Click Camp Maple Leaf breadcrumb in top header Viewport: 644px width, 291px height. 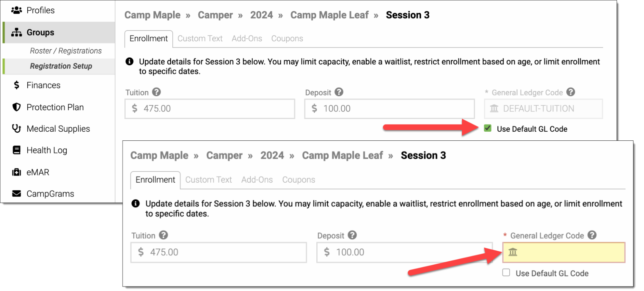click(x=329, y=15)
